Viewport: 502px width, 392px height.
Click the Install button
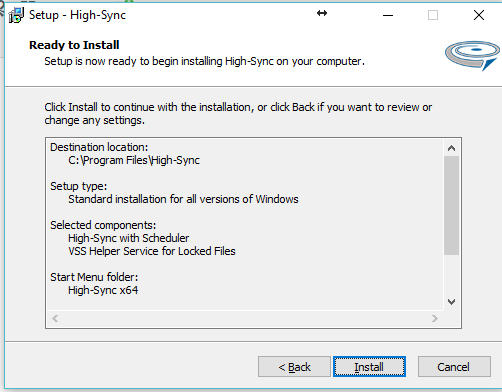369,367
